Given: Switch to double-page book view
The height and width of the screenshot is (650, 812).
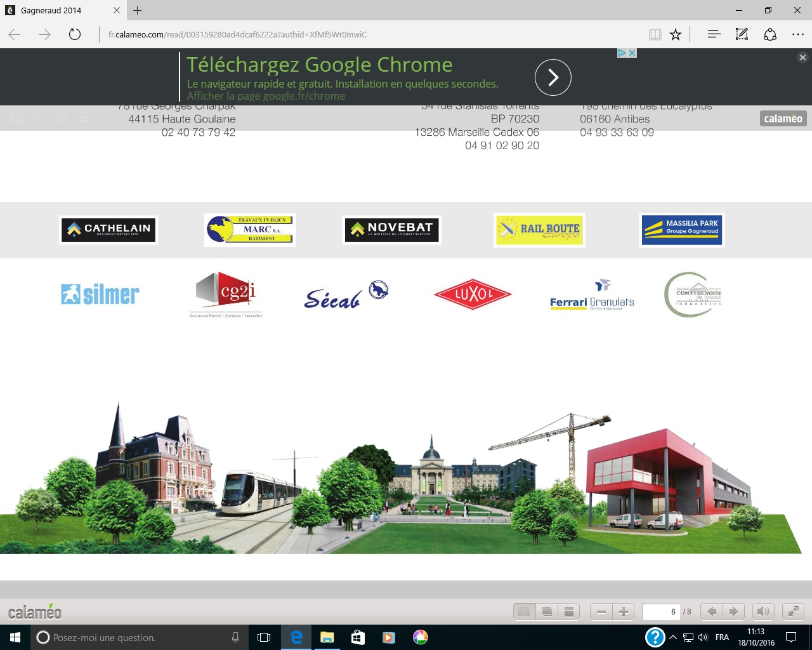Looking at the screenshot, I should click(x=524, y=612).
